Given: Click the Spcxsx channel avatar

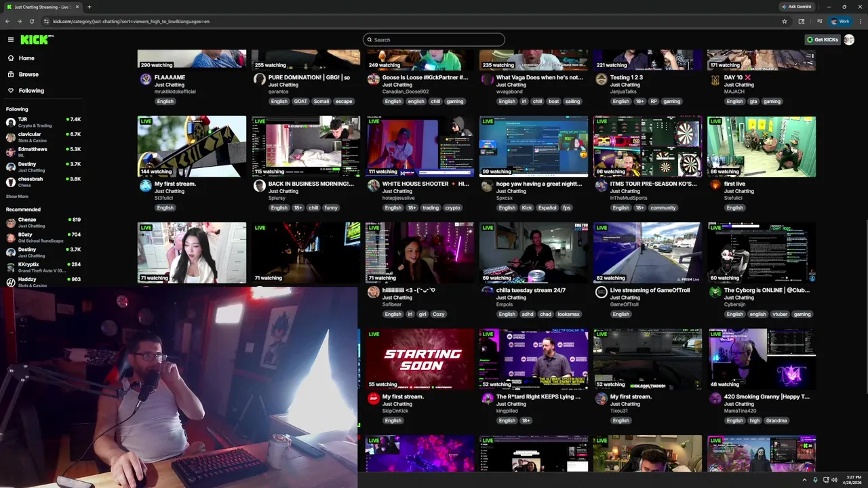Looking at the screenshot, I should [x=487, y=186].
